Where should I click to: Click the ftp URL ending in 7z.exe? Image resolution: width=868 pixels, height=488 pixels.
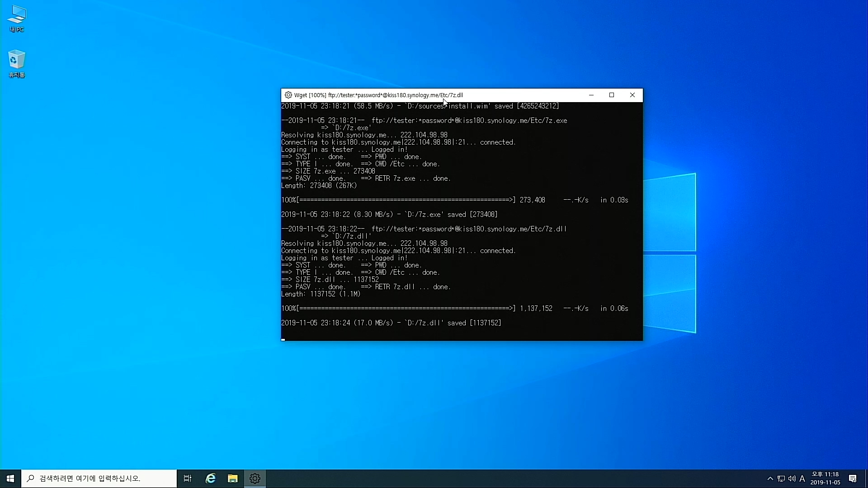pyautogui.click(x=469, y=121)
